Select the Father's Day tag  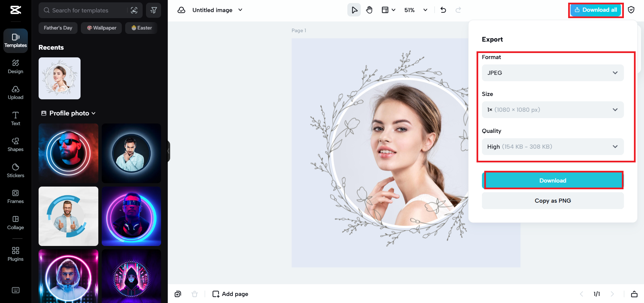[x=58, y=28]
